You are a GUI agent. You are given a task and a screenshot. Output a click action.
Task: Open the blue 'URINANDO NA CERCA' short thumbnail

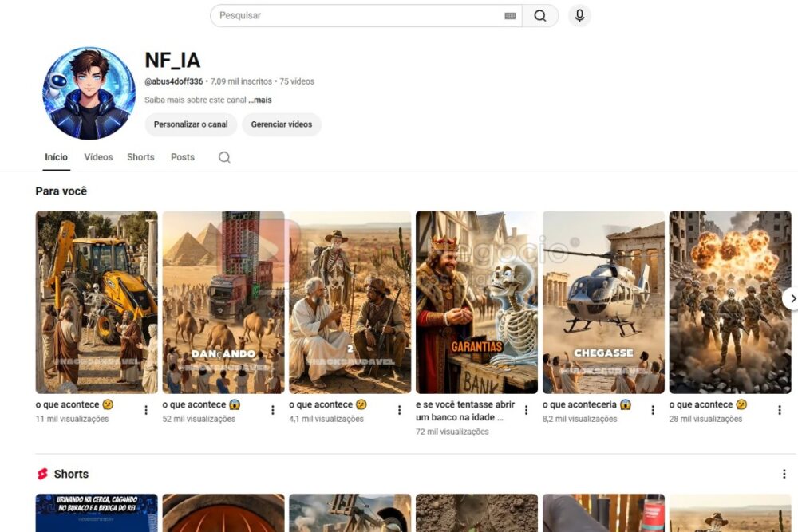pyautogui.click(x=97, y=513)
